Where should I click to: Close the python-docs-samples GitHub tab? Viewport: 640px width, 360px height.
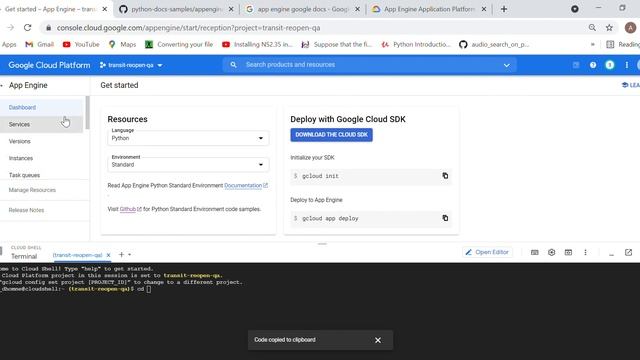tap(231, 9)
